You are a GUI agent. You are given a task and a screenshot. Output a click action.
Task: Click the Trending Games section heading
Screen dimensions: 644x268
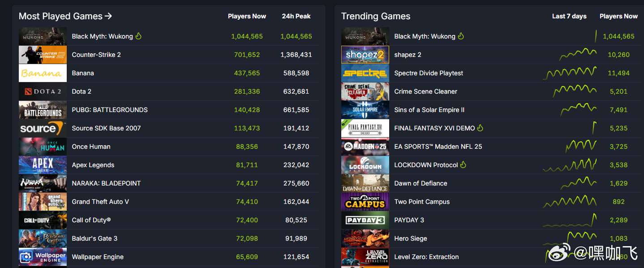click(376, 17)
